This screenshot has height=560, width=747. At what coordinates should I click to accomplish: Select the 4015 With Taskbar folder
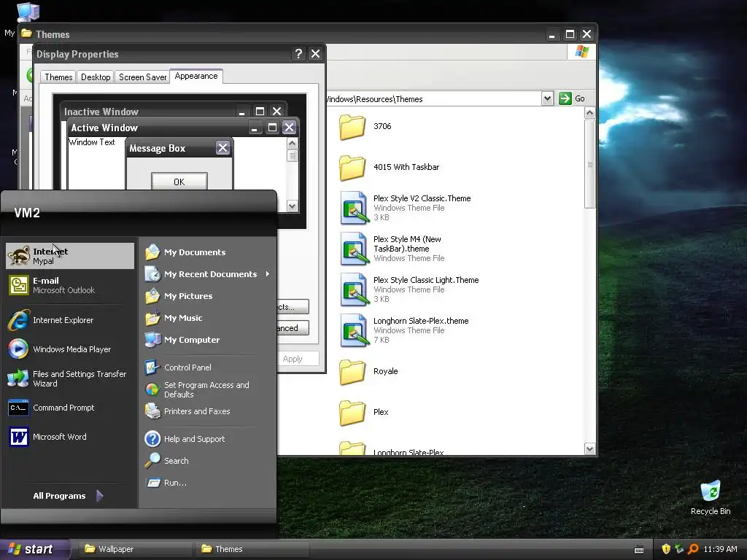pyautogui.click(x=390, y=167)
